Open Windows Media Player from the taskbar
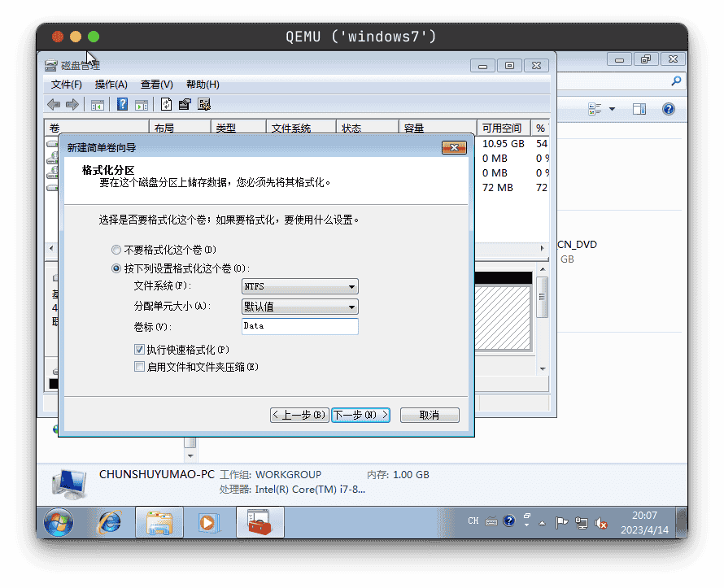724x588 pixels. click(x=207, y=522)
